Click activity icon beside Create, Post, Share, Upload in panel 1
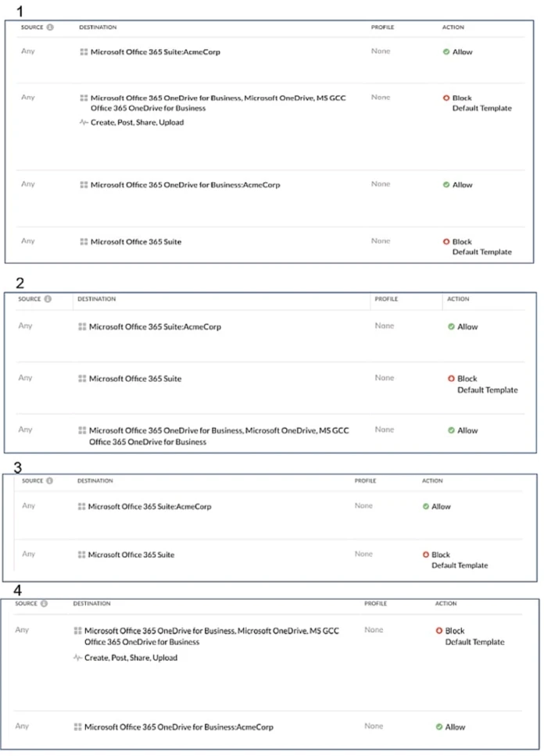Viewport: 544px width, 756px height. coord(84,123)
